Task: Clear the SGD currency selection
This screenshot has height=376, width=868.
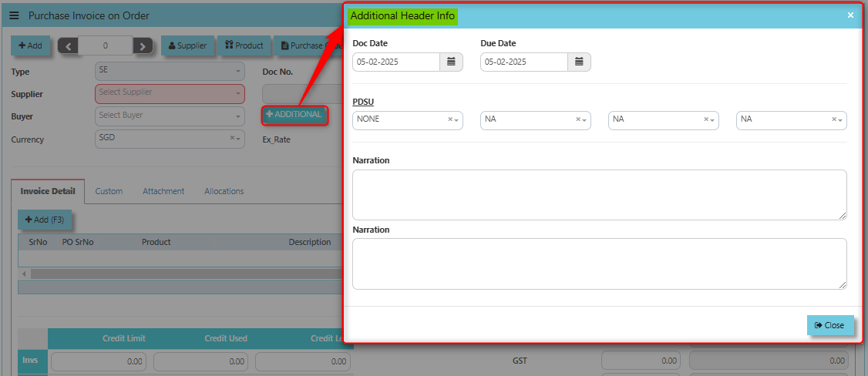Action: click(x=232, y=138)
